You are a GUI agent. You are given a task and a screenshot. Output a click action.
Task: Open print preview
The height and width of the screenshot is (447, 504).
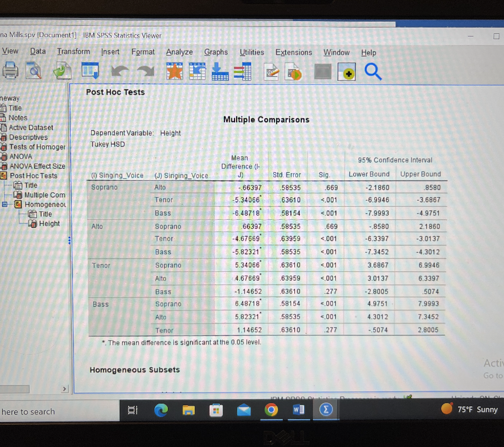(33, 71)
